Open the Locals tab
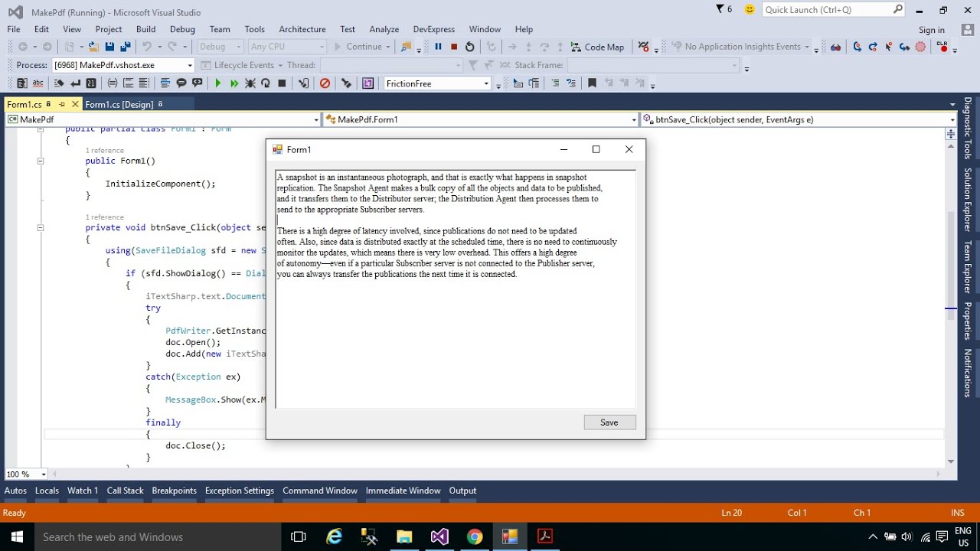This screenshot has width=980, height=551. pos(47,491)
